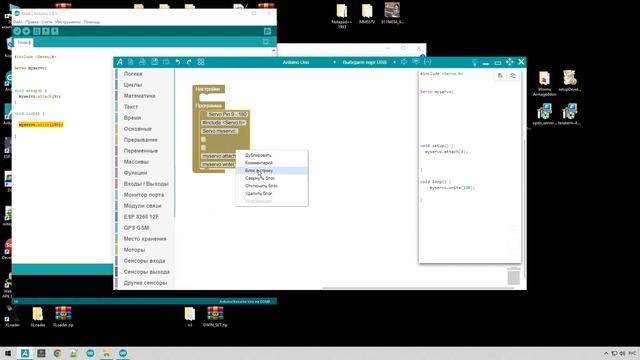Image resolution: width=640 pixels, height=360 pixels.
Task: Click the XLoader.zip archive on desktop
Action: click(63, 317)
